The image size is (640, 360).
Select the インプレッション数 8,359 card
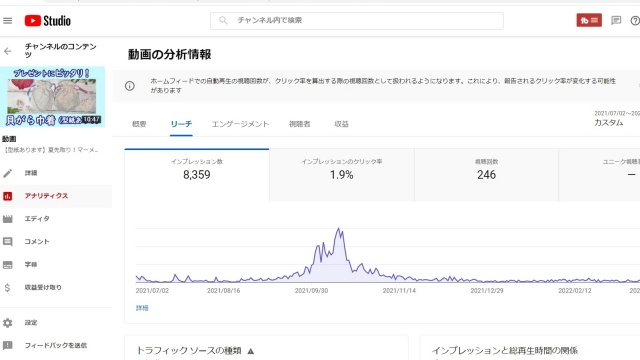click(x=197, y=175)
